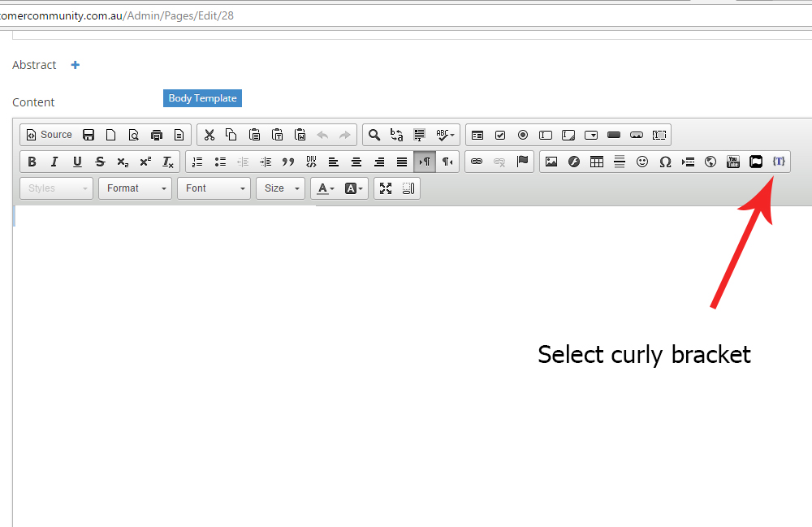Choose text color from A swatch

(x=326, y=188)
